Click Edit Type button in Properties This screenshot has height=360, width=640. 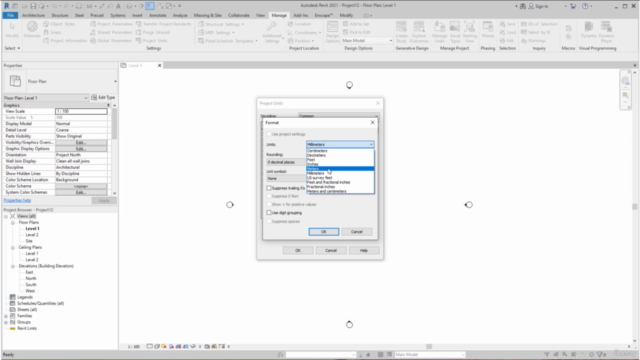[103, 98]
